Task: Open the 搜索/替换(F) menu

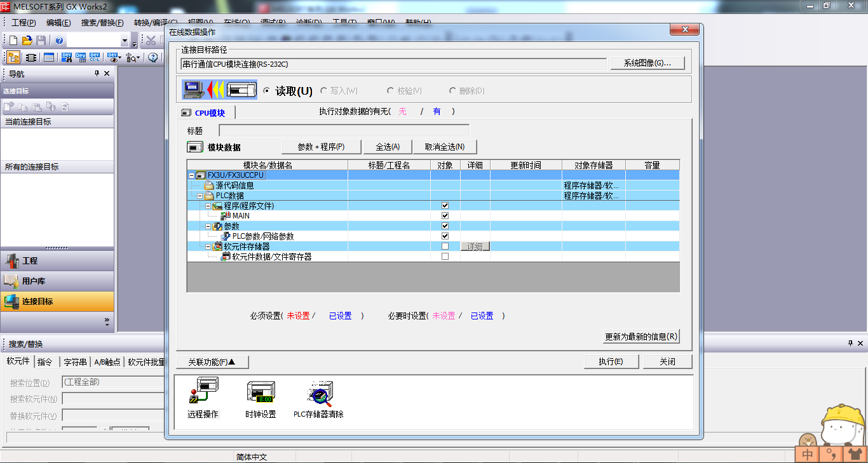Action: pyautogui.click(x=102, y=22)
